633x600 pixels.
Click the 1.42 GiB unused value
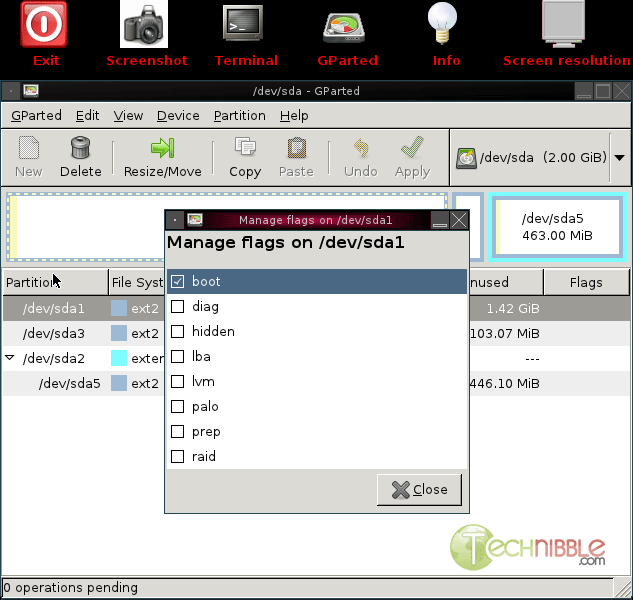pos(513,308)
